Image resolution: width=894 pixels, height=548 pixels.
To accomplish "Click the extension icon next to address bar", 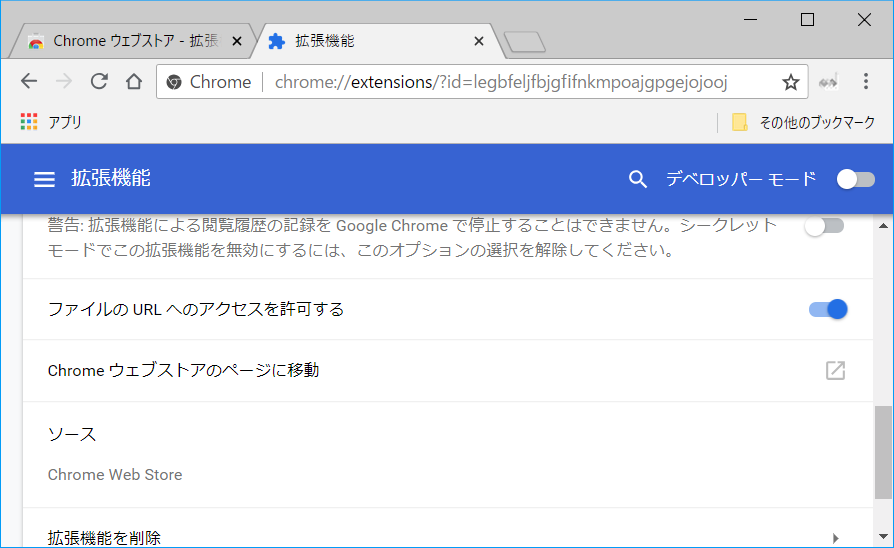I will click(828, 82).
